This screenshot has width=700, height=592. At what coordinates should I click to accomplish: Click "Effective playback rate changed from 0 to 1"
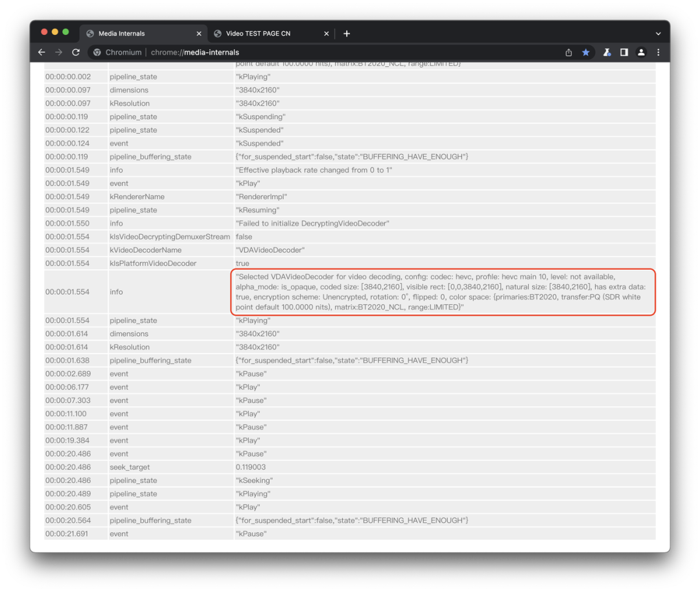(x=314, y=170)
